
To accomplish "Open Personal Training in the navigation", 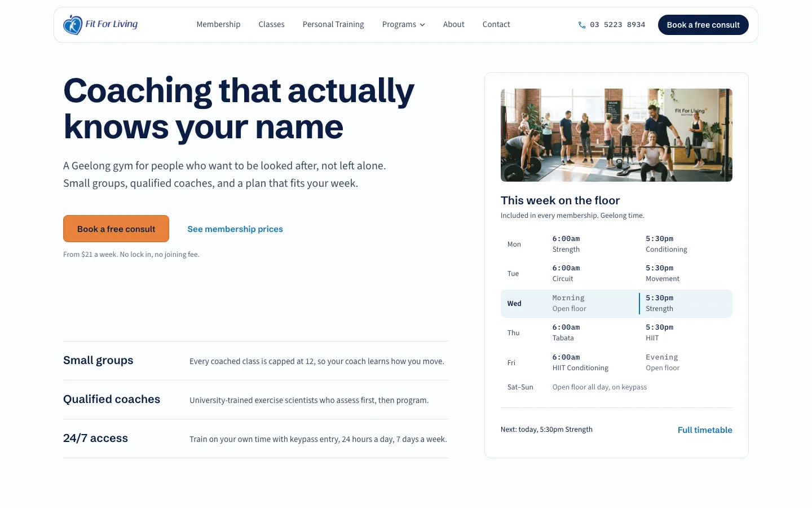I will pyautogui.click(x=333, y=24).
